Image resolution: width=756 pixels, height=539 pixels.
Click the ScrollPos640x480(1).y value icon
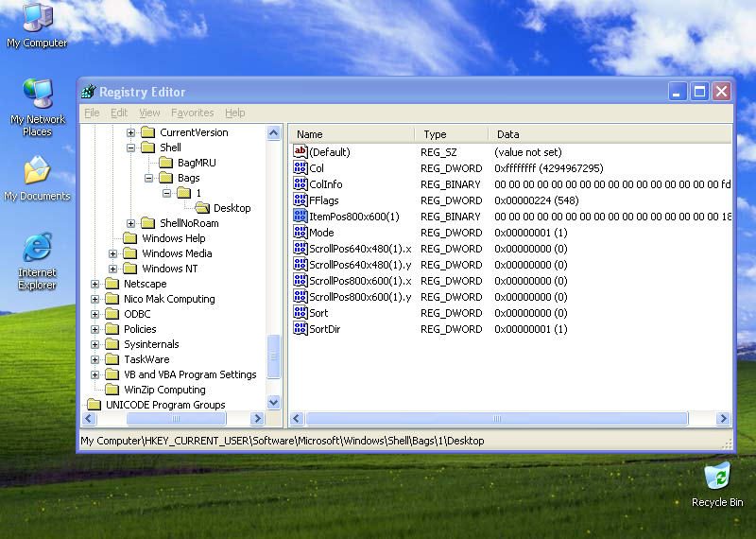point(300,265)
